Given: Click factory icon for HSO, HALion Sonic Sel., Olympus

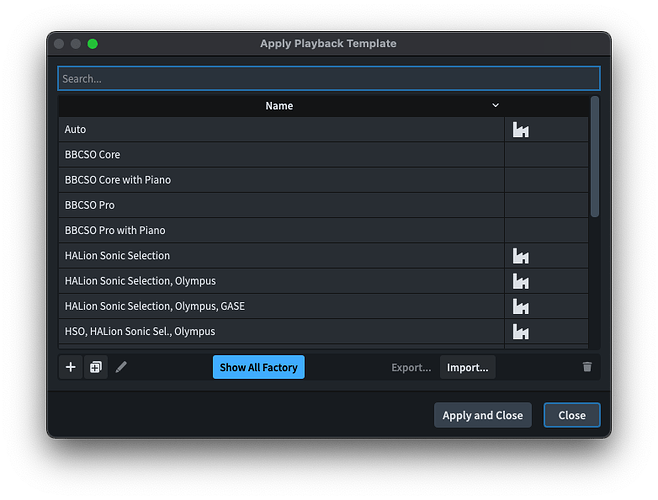Looking at the screenshot, I should tap(520, 332).
